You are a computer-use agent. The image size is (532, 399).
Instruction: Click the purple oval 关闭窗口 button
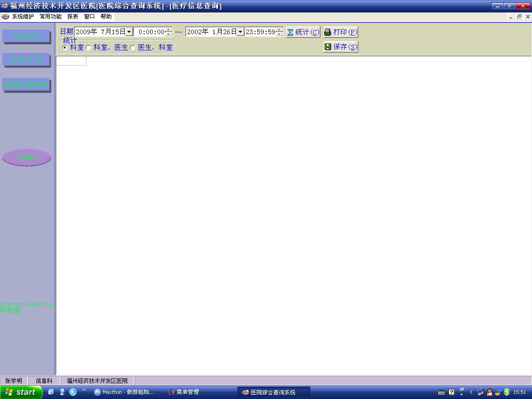point(27,157)
